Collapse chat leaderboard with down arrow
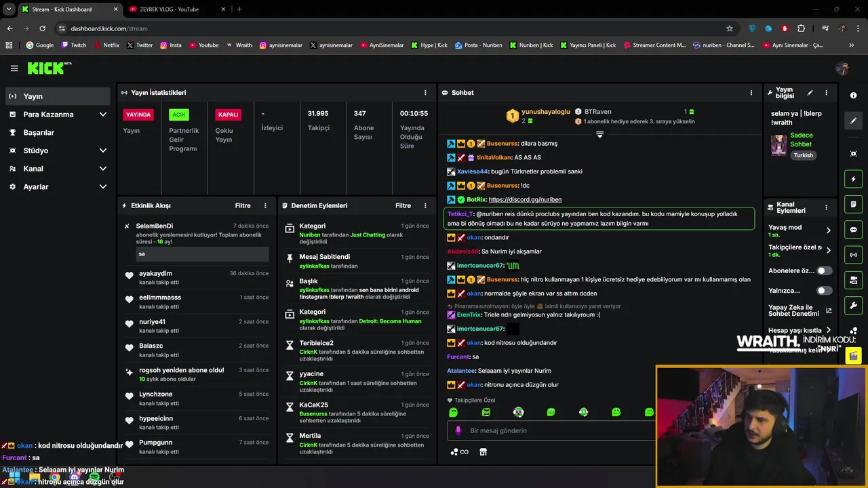This screenshot has height=488, width=868. point(599,134)
